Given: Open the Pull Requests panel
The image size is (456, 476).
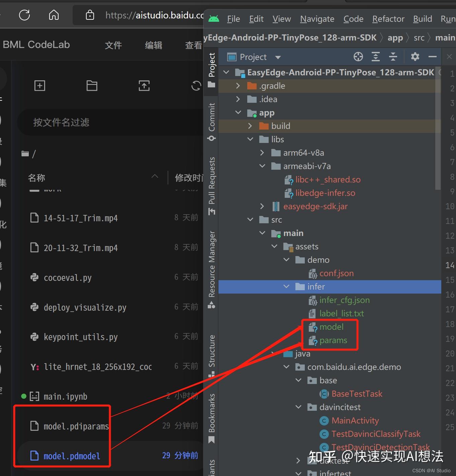Looking at the screenshot, I should click(211, 182).
